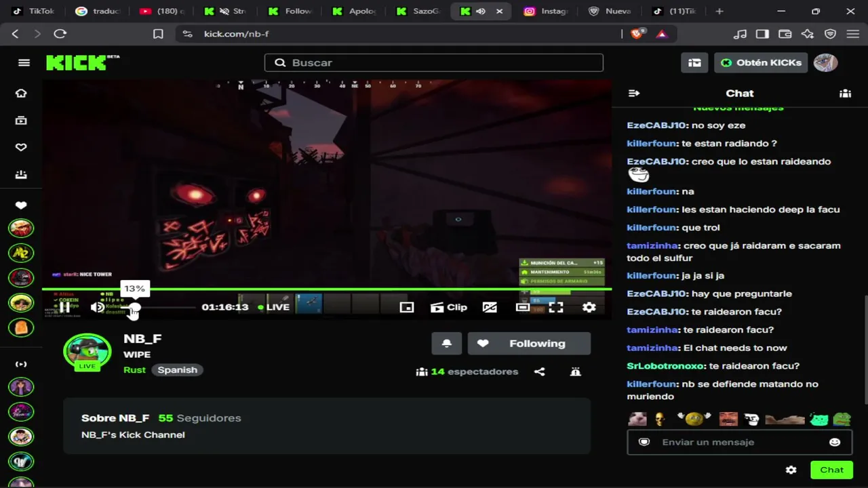Bookmark this page

pos(158,34)
